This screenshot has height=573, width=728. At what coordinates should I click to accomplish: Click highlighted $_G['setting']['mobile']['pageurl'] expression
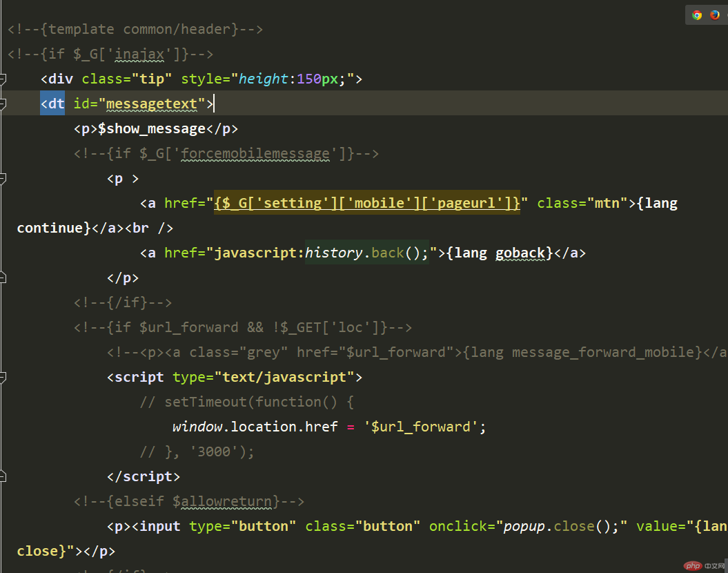tap(367, 203)
